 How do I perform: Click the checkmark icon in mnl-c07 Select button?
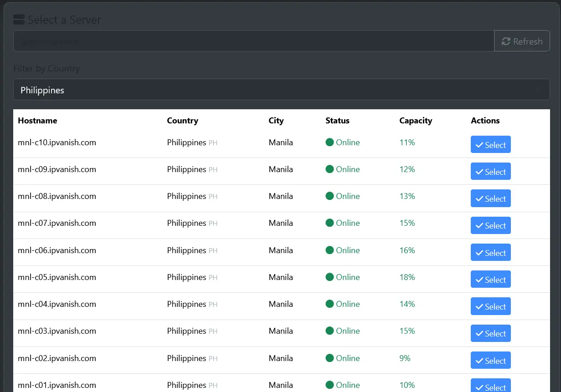[x=479, y=226]
